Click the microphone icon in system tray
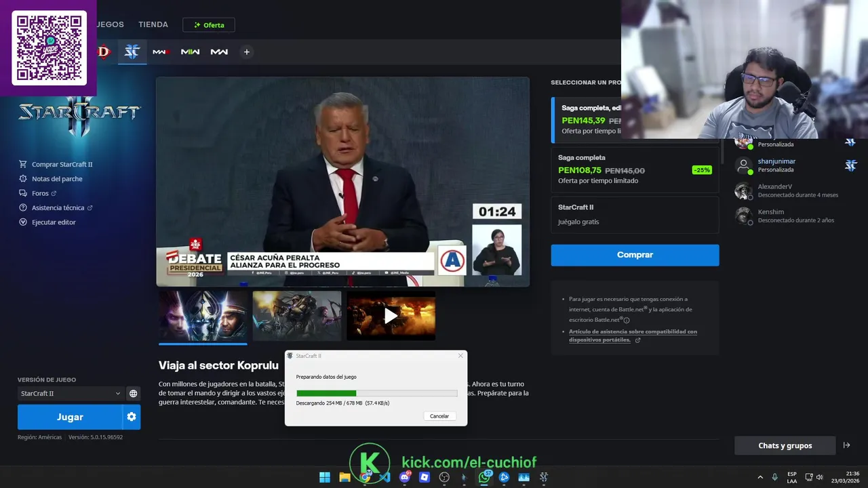This screenshot has height=488, width=868. click(x=774, y=477)
